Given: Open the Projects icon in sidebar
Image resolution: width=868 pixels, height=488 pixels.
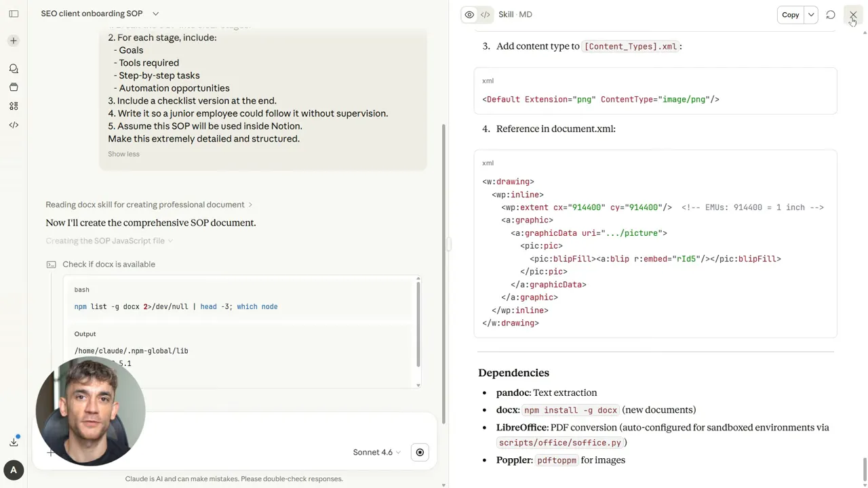Looking at the screenshot, I should point(14,87).
